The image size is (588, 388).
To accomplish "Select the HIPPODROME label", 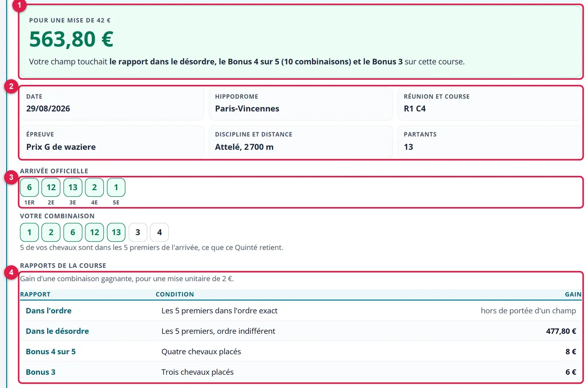I will [236, 97].
